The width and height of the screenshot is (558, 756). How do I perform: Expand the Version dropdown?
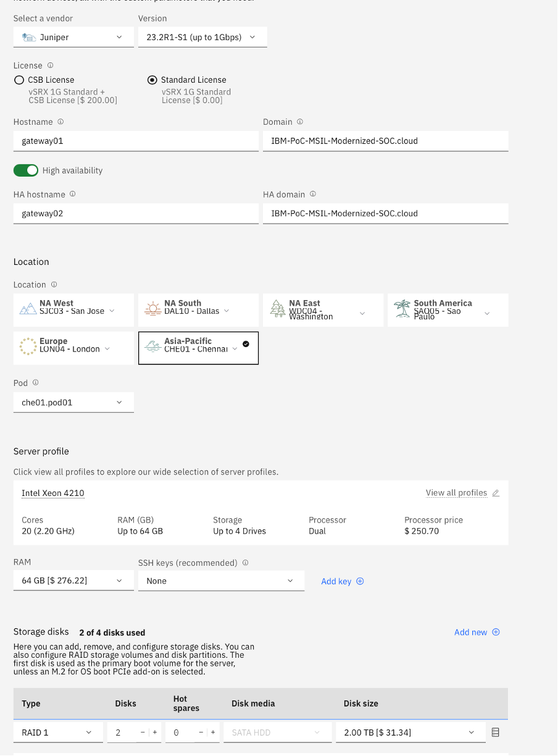coord(202,37)
